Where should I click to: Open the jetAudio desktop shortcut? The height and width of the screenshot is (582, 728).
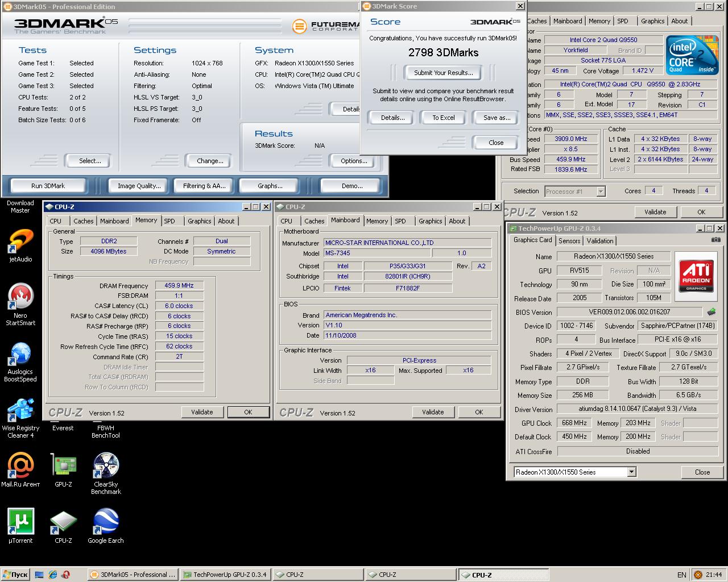20,244
